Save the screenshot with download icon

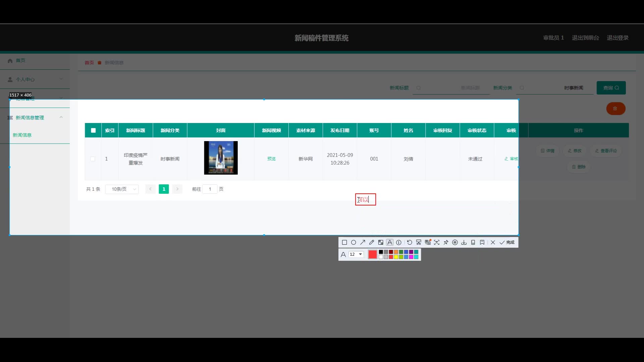pos(464,242)
